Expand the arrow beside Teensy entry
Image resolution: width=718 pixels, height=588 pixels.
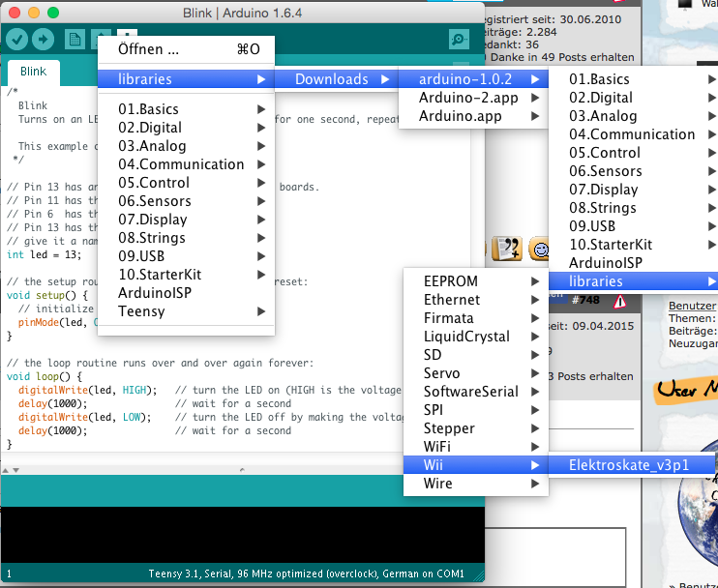tap(261, 311)
